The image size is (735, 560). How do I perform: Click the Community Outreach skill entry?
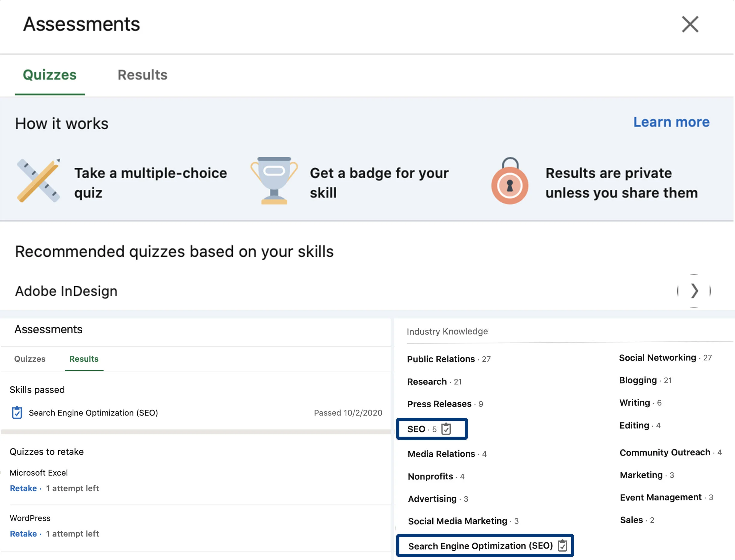point(664,452)
